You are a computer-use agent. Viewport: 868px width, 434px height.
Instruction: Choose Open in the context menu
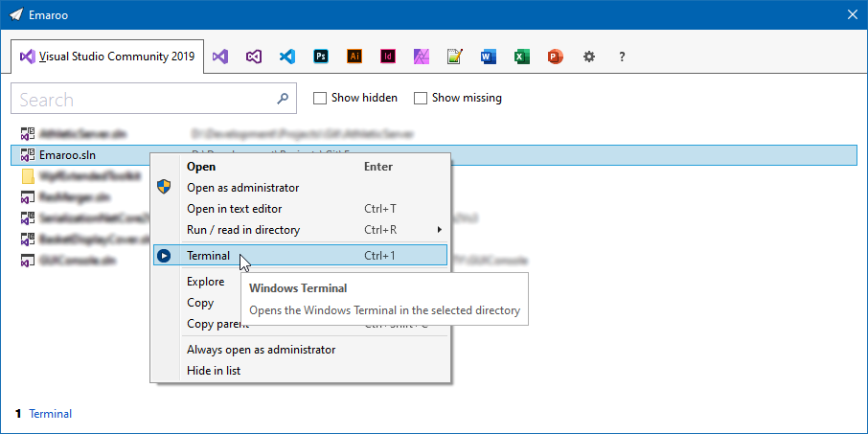[301, 167]
